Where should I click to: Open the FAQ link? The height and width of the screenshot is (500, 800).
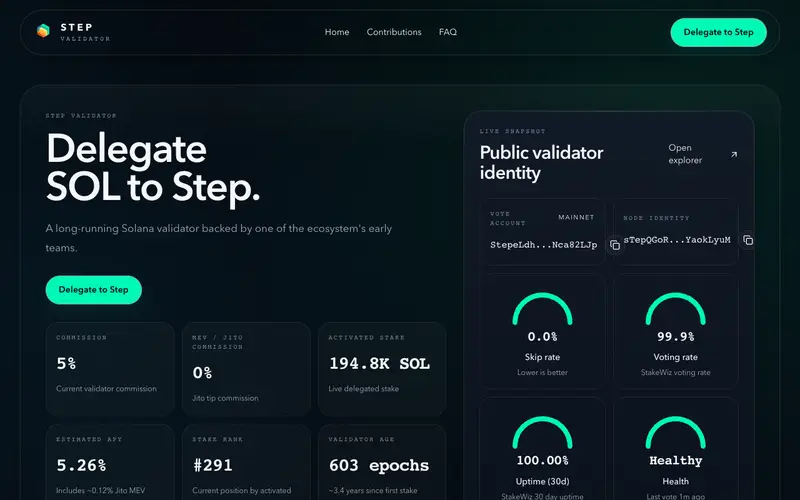tap(448, 32)
